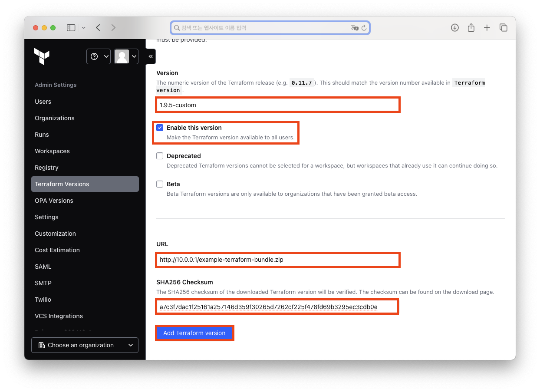Toggle Safari sidebar icon
The height and width of the screenshot is (392, 540).
(71, 28)
